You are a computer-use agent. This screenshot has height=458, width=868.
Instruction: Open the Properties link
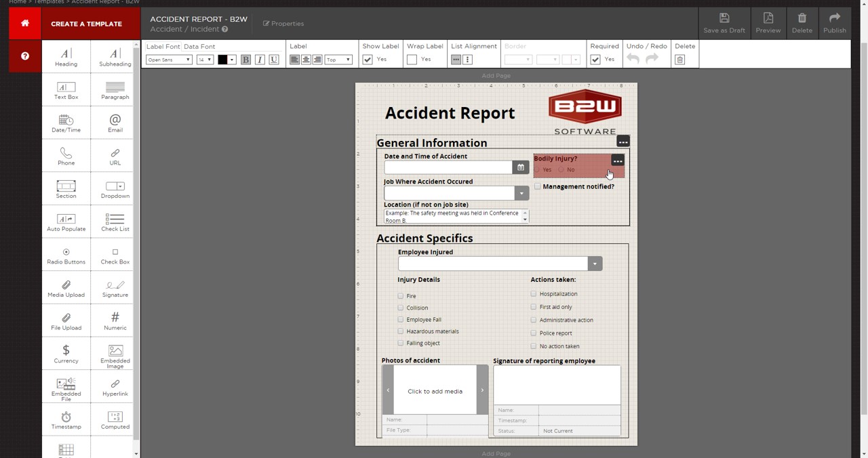point(283,24)
